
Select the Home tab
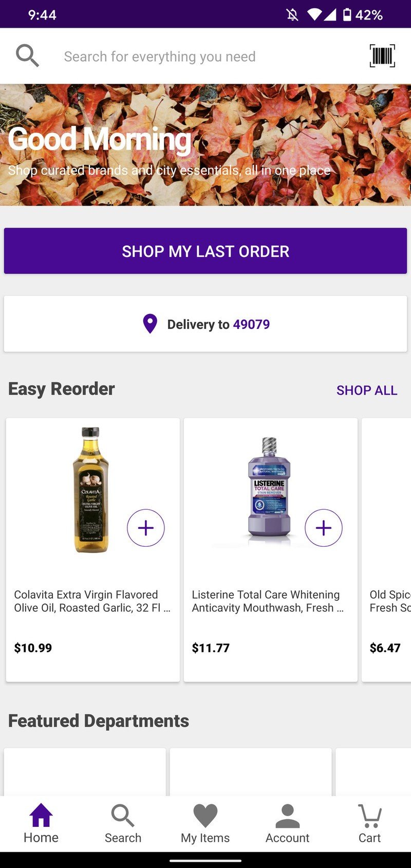point(41,824)
